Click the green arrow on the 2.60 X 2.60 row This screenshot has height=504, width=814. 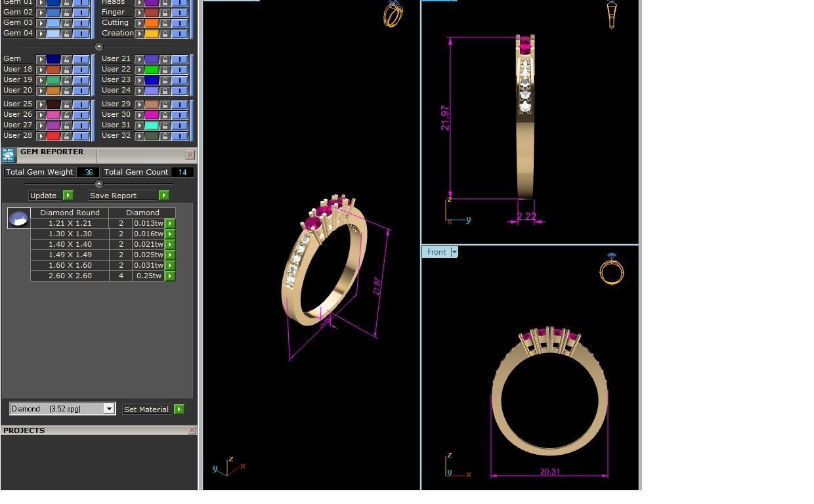pos(170,276)
